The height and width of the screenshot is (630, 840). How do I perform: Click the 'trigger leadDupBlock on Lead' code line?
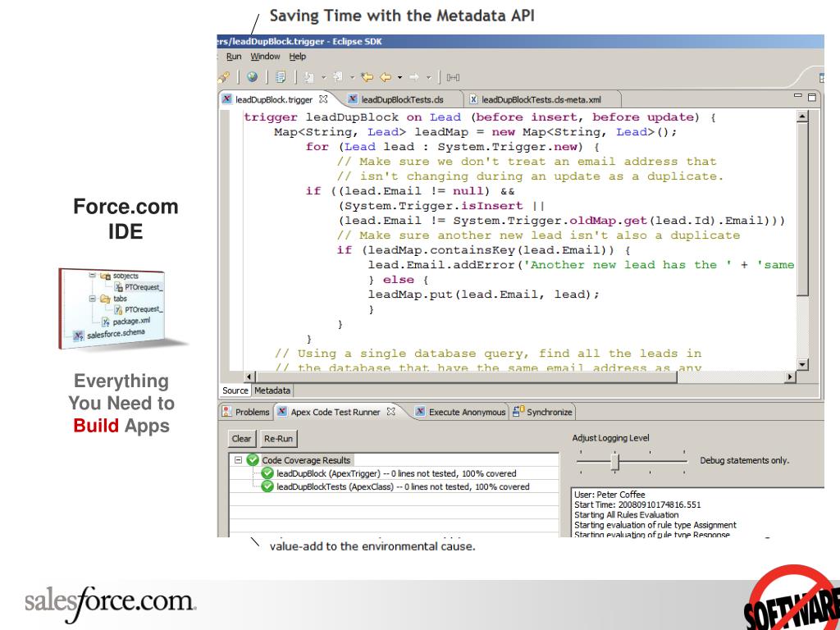coord(480,117)
